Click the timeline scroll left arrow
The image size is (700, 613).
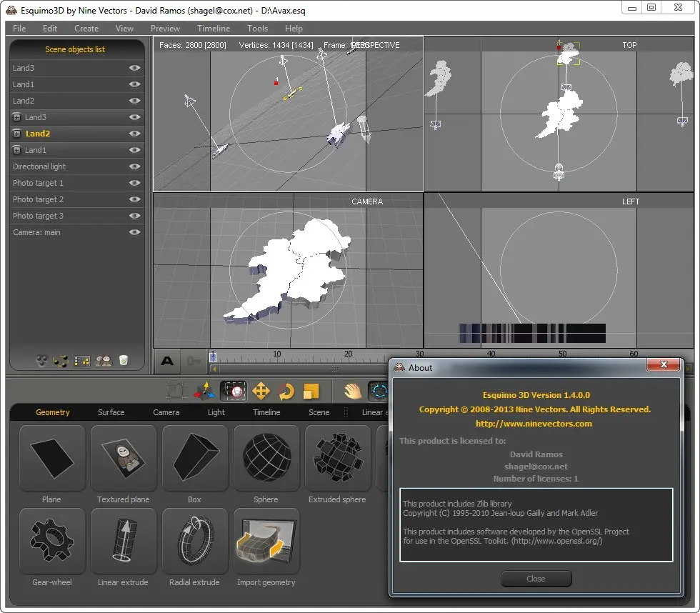[x=214, y=369]
